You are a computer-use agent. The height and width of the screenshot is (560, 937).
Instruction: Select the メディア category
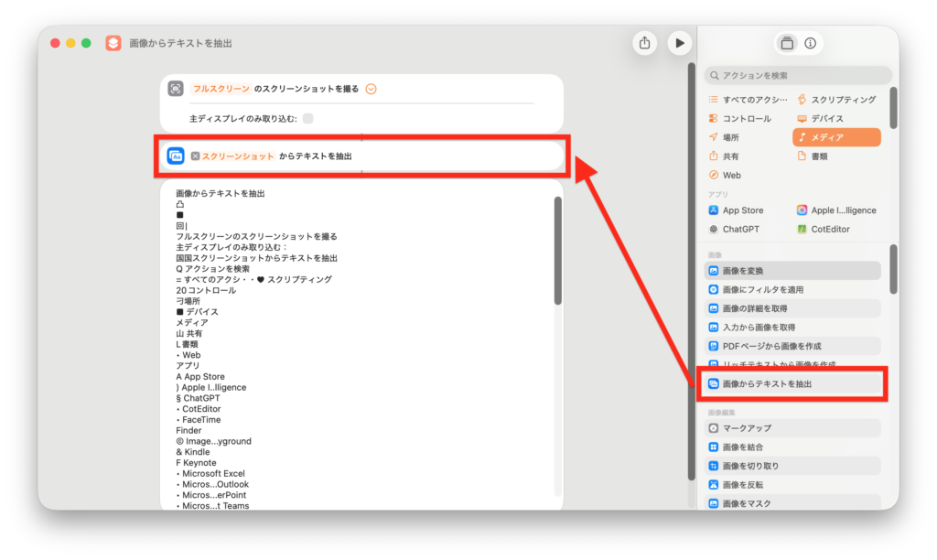click(x=835, y=137)
